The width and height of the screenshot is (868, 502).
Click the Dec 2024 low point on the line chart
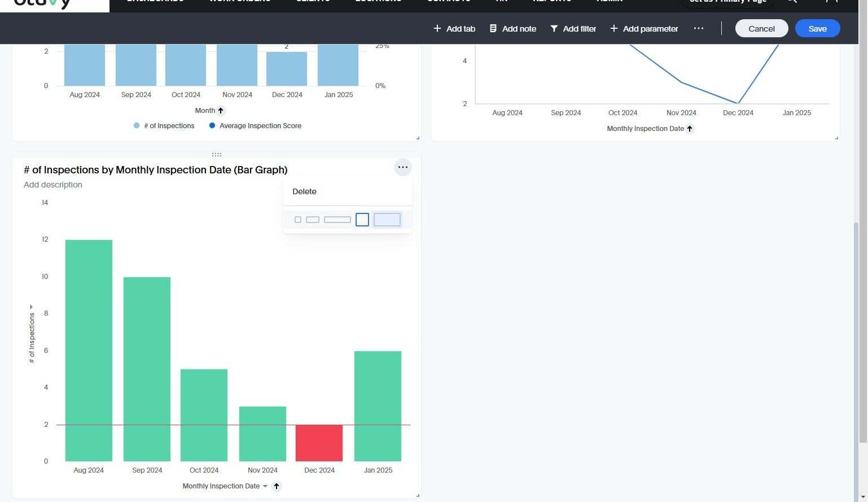pos(738,103)
